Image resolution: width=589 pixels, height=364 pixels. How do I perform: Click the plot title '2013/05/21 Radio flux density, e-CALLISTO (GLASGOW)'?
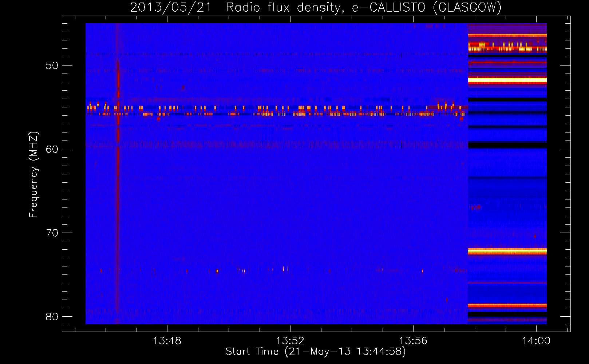pyautogui.click(x=316, y=7)
